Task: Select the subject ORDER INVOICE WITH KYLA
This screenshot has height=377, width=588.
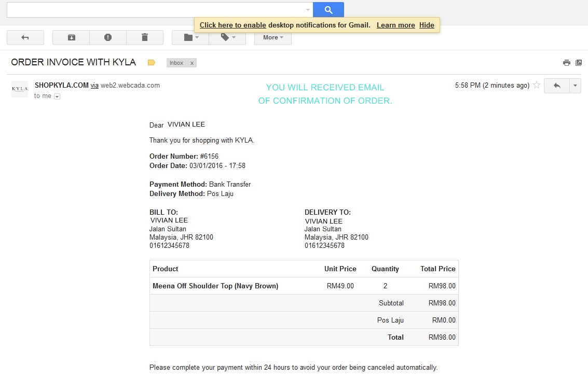Action: click(x=74, y=62)
